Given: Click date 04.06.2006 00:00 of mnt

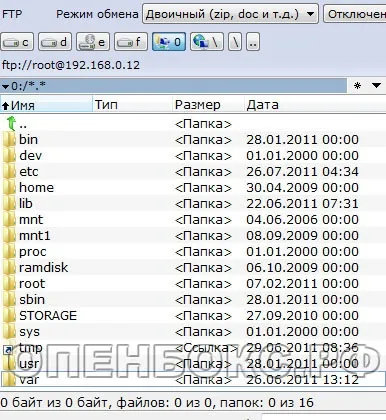Looking at the screenshot, I should coord(302,220).
